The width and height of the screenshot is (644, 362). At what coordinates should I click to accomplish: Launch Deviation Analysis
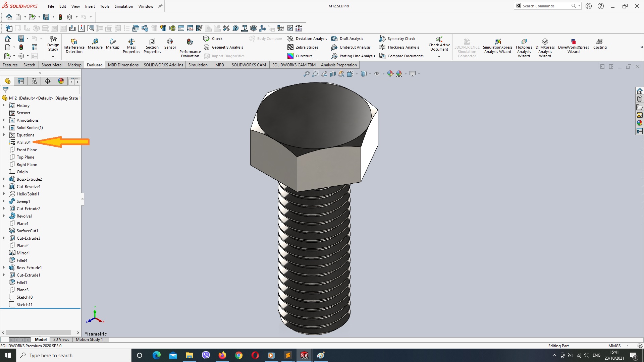click(x=307, y=39)
